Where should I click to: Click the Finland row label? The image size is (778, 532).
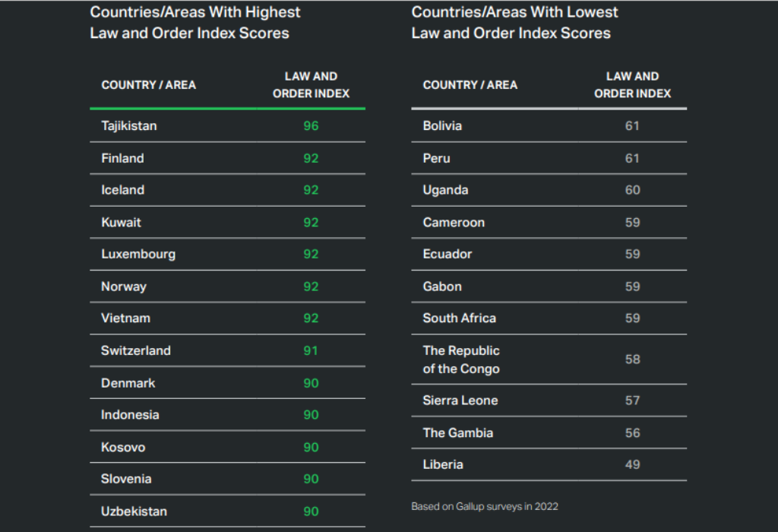coord(122,158)
